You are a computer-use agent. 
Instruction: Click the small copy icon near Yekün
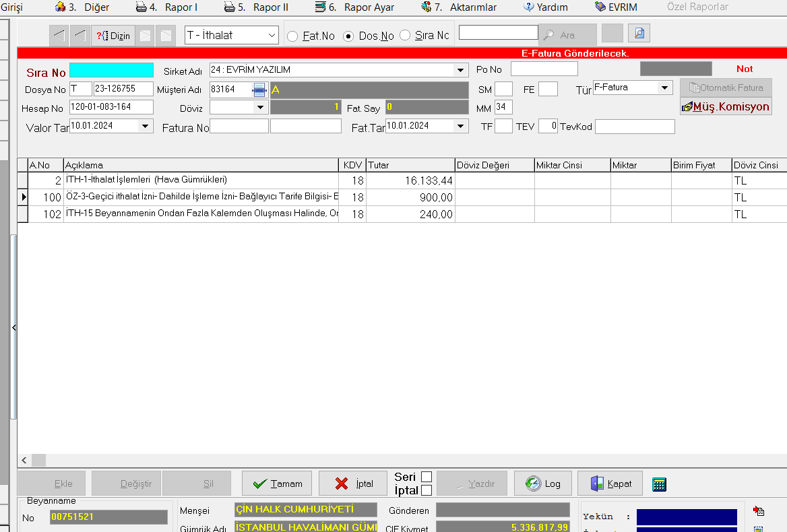[759, 511]
